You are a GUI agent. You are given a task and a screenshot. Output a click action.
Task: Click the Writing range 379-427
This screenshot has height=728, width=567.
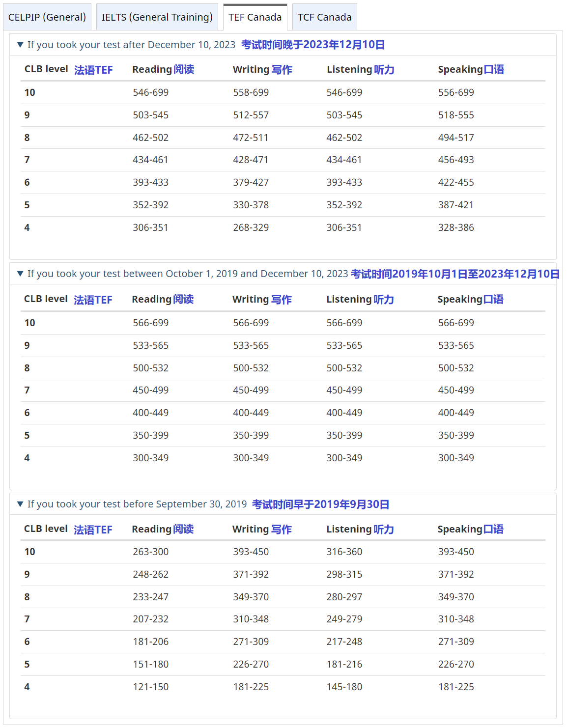tap(251, 182)
